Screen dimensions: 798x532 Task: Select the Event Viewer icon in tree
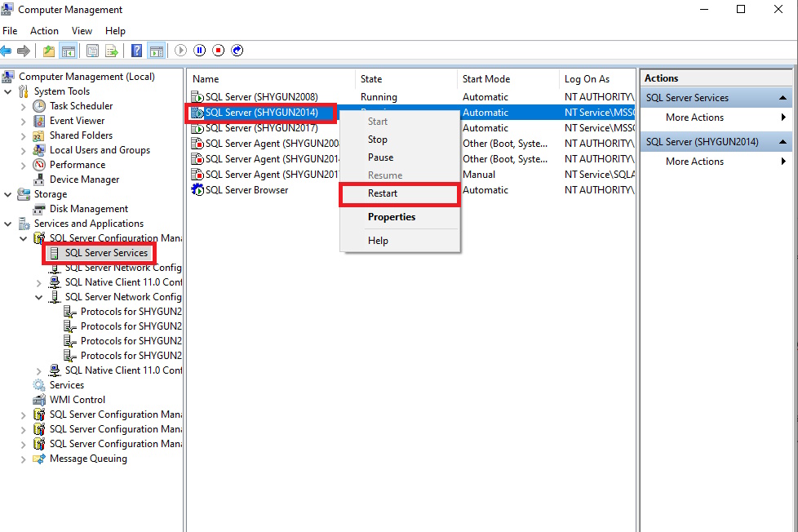pyautogui.click(x=39, y=121)
